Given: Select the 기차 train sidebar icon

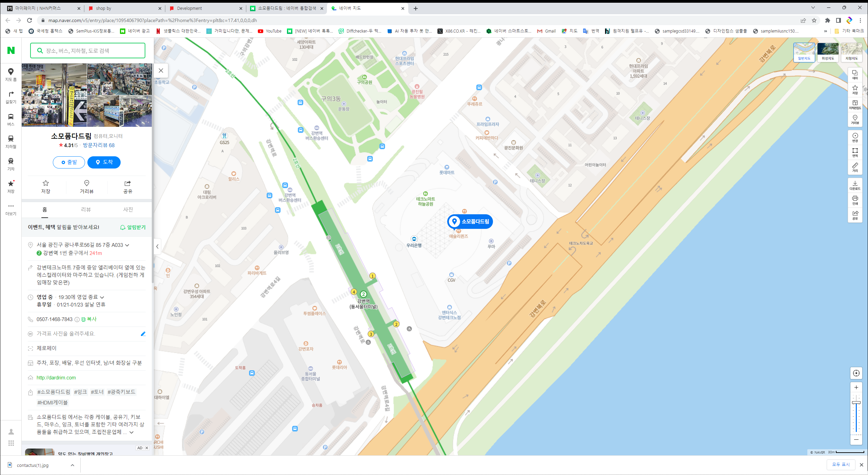Looking at the screenshot, I should pos(11,164).
